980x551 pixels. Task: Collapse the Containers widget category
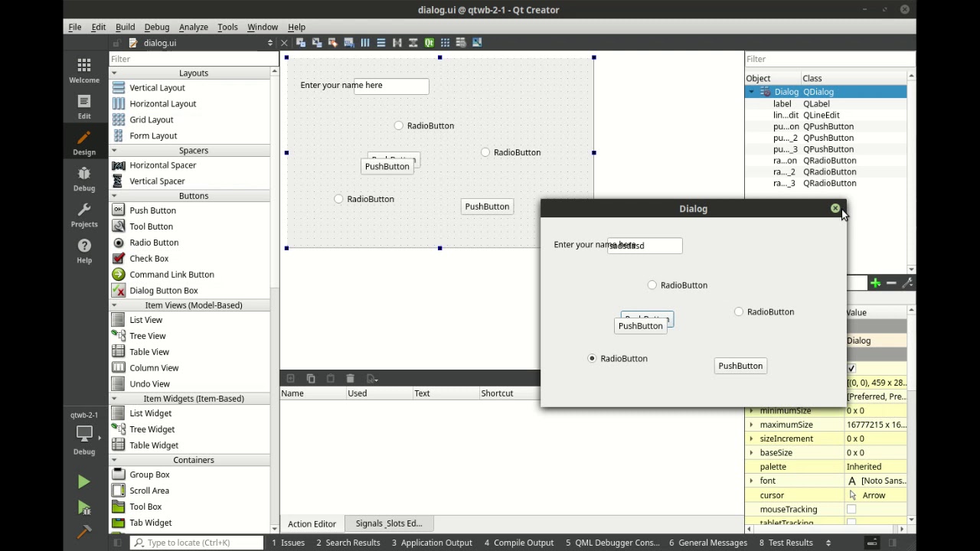pos(114,460)
